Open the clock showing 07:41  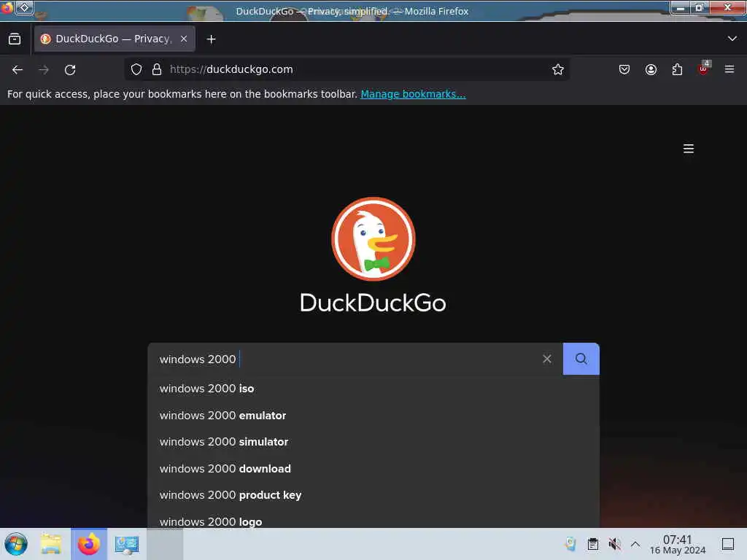click(x=678, y=544)
